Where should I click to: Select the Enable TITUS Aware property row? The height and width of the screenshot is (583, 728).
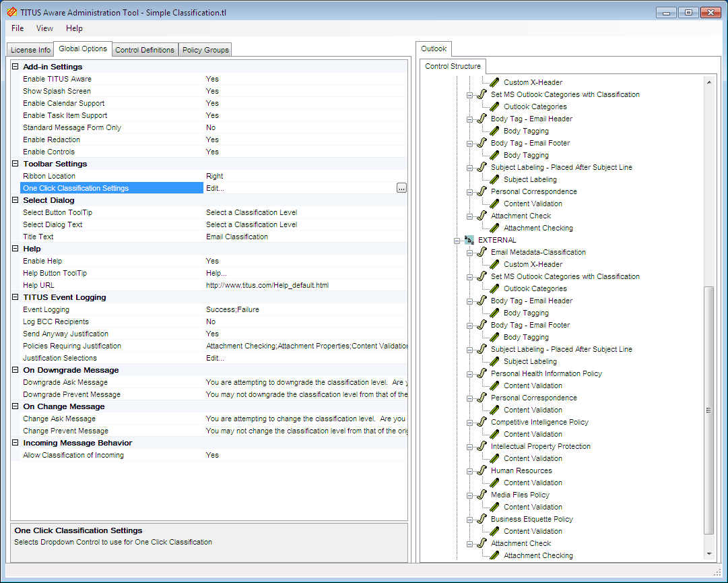click(213, 79)
